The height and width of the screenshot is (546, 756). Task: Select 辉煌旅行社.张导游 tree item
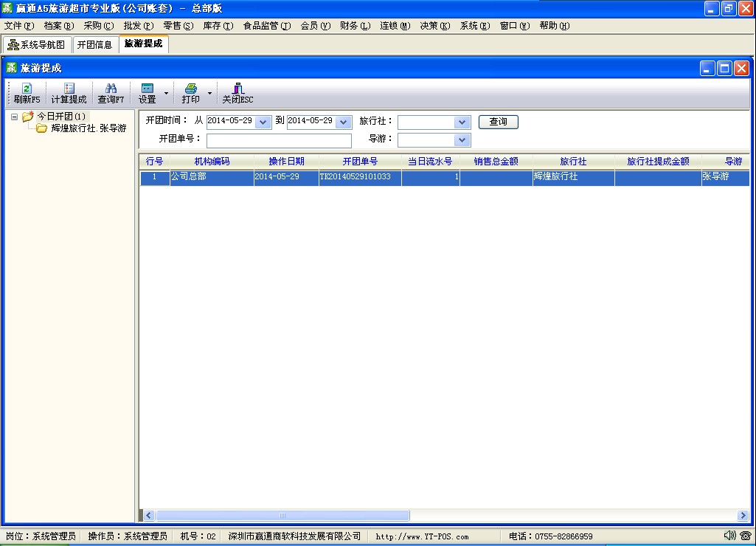[89, 128]
